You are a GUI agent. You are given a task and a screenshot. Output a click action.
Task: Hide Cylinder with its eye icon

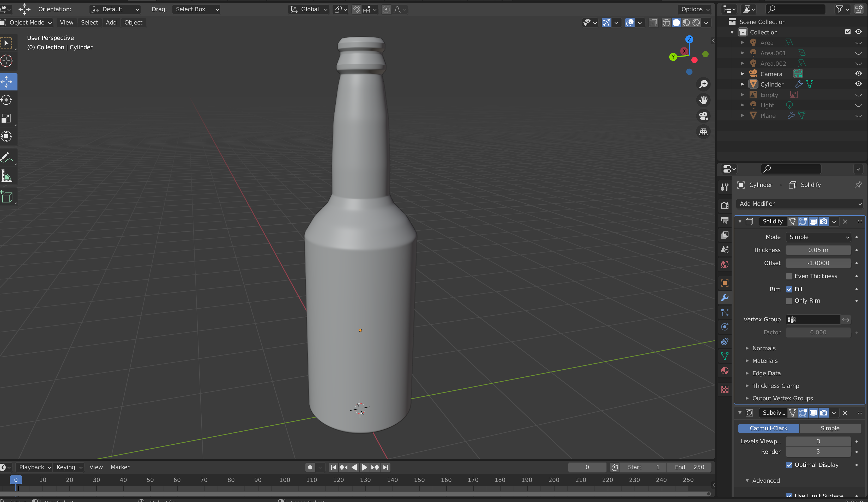[858, 84]
